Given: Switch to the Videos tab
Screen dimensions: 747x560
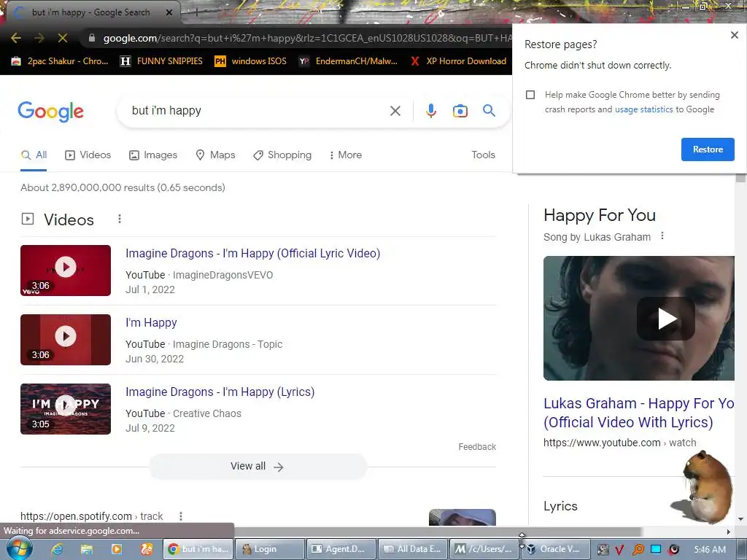Looking at the screenshot, I should tap(88, 155).
